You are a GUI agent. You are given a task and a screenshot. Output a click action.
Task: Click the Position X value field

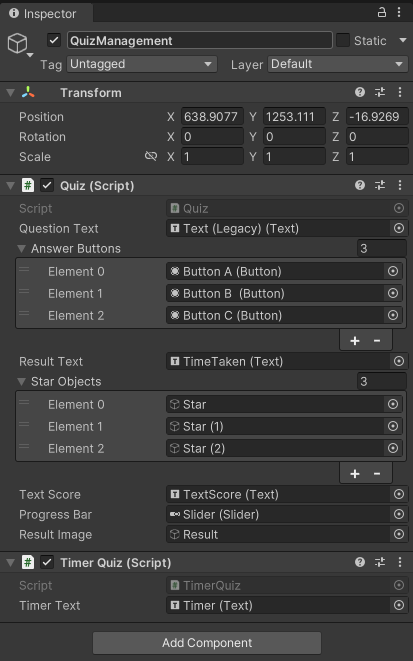(212, 116)
